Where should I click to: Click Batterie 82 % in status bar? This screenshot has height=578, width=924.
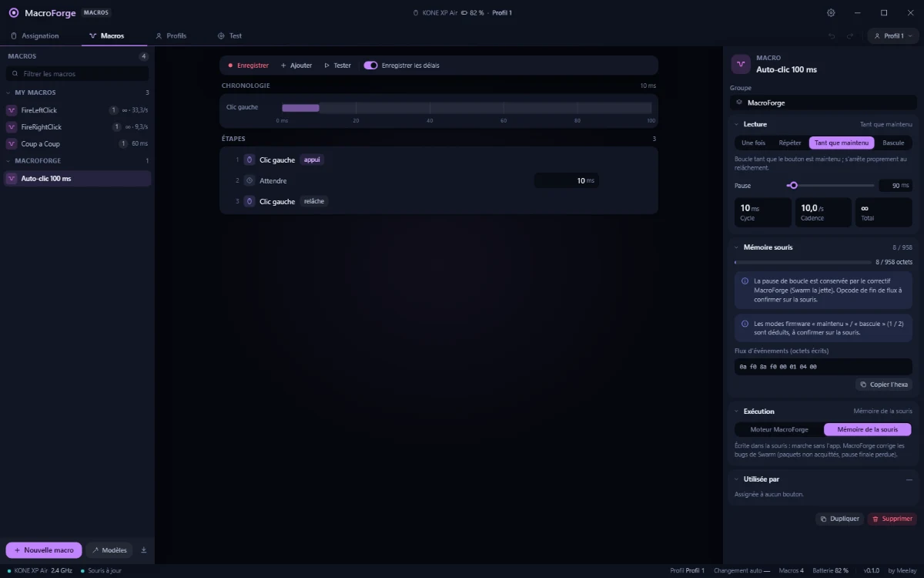830,570
